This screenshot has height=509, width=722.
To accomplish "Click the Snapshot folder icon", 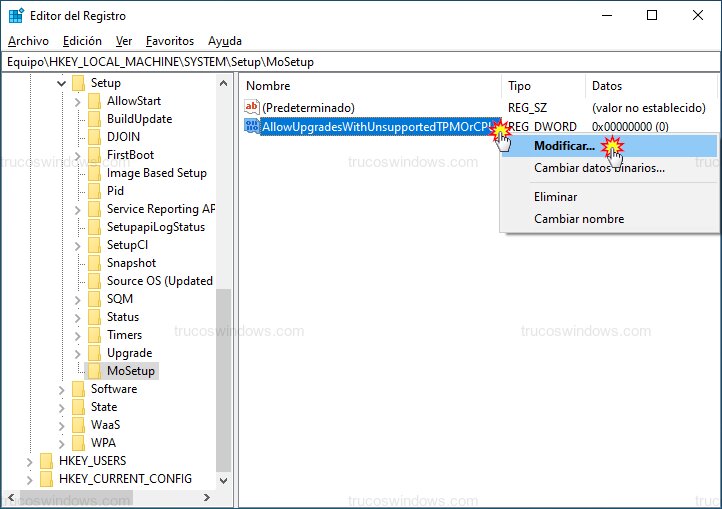I will tap(94, 263).
